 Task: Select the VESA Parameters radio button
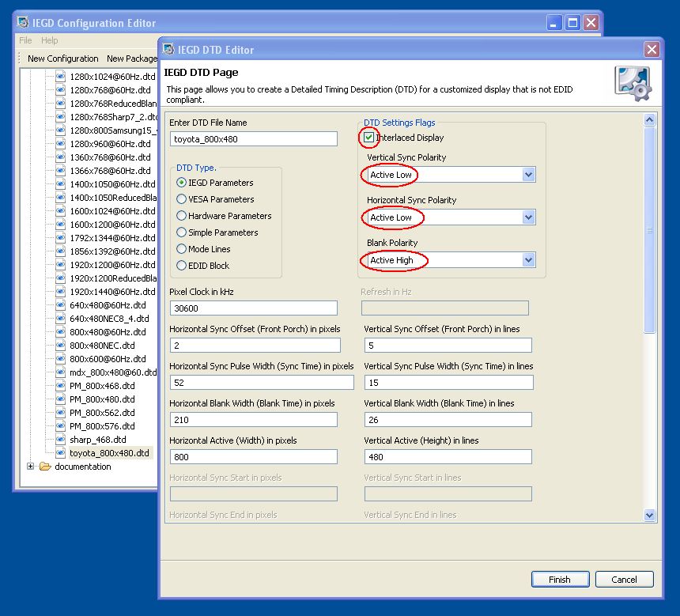182,199
